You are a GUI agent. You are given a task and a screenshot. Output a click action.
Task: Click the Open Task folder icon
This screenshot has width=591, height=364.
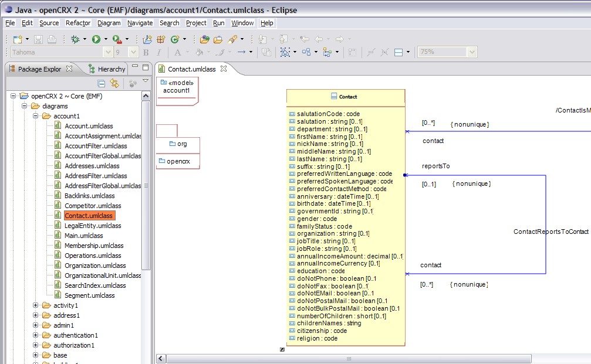tap(218, 39)
